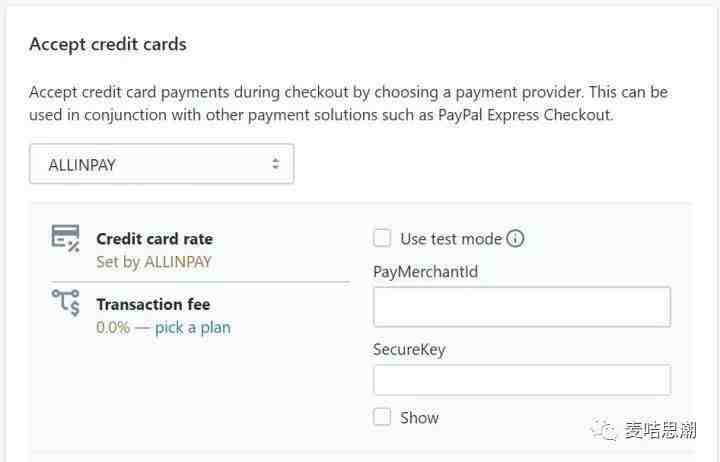
Task: Click the "Show" label text
Action: pyautogui.click(x=419, y=418)
